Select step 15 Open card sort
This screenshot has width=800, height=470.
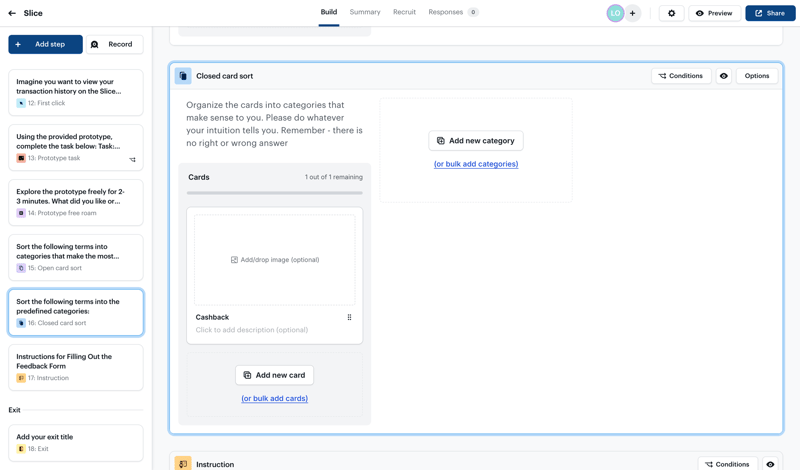click(x=76, y=257)
